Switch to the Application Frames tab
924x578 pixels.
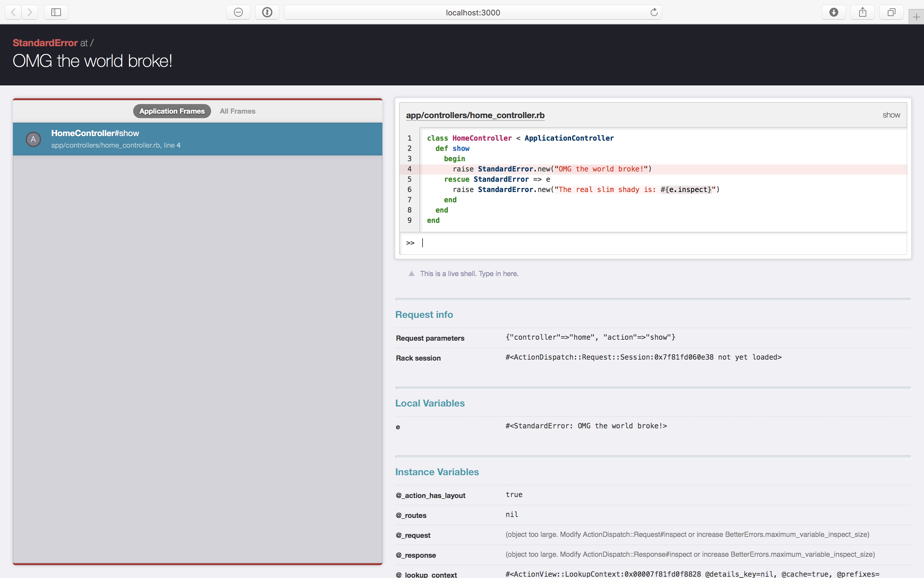[172, 111]
